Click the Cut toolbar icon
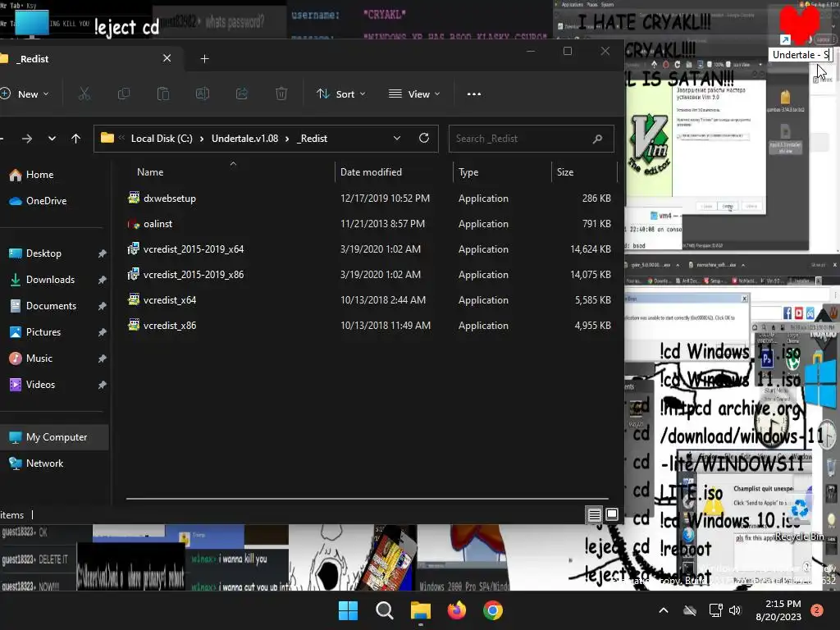This screenshot has height=630, width=840. pos(84,94)
